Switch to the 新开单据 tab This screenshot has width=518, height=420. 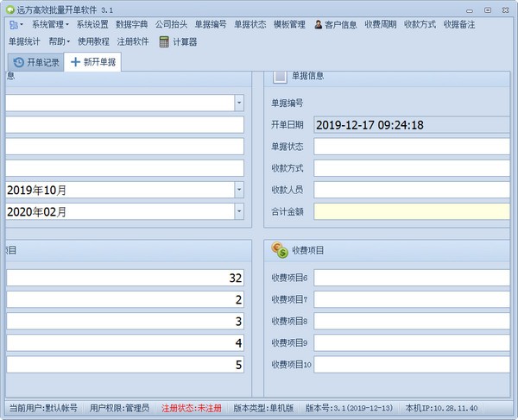pos(93,62)
